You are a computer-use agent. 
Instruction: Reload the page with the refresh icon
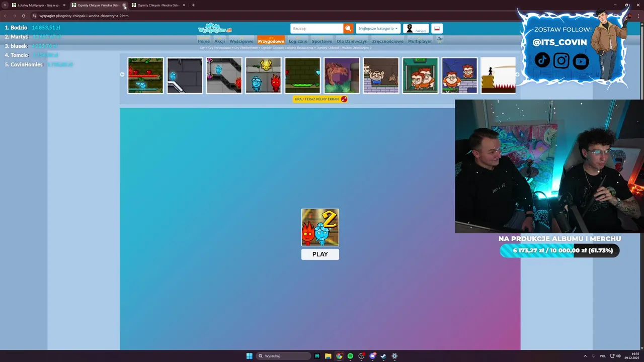pyautogui.click(x=23, y=16)
